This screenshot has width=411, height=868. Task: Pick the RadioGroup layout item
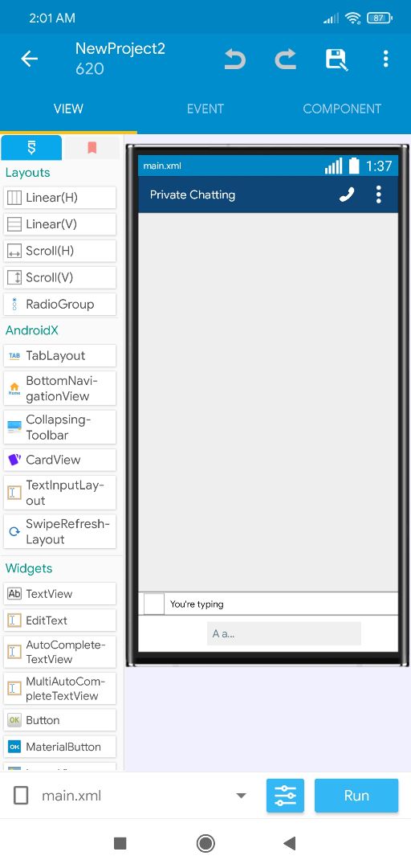(x=59, y=304)
